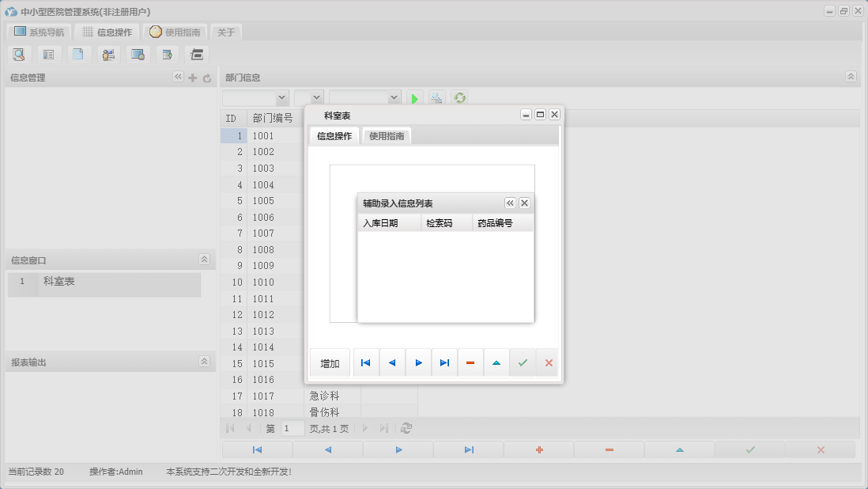Switch to 系统导航 tab
This screenshot has height=489, width=868.
pos(39,32)
